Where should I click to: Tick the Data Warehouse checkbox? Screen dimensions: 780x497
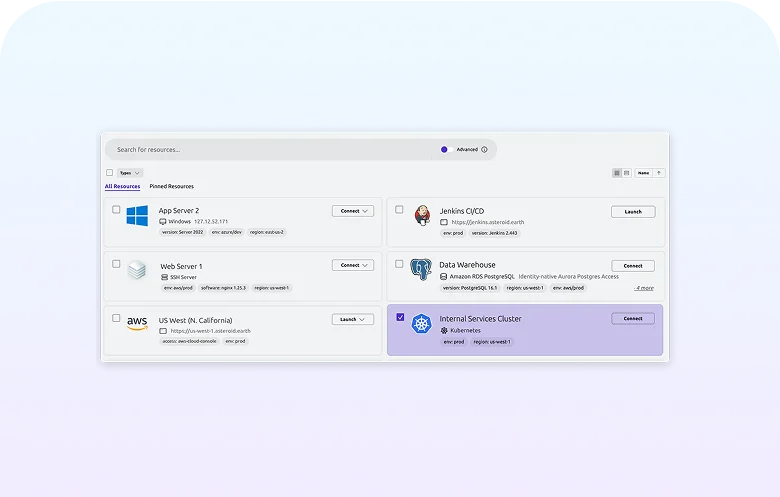[x=400, y=264]
